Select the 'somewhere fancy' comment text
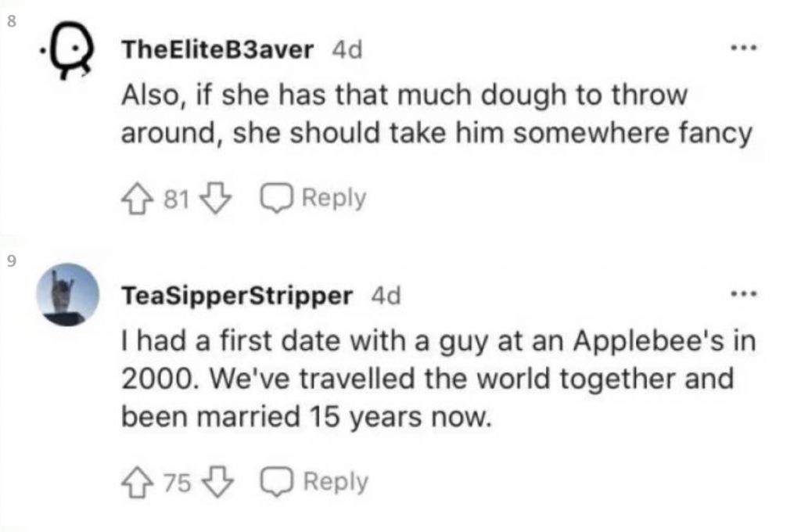 click(435, 114)
